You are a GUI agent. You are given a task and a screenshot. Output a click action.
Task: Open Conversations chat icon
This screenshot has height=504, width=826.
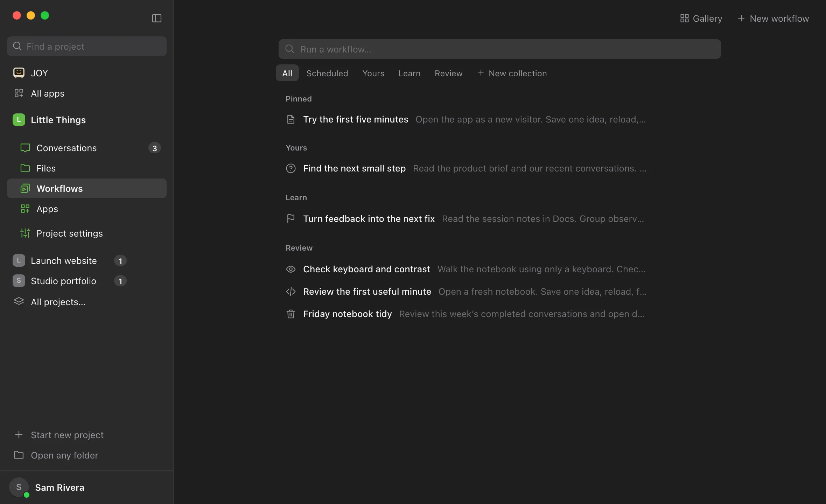(25, 148)
